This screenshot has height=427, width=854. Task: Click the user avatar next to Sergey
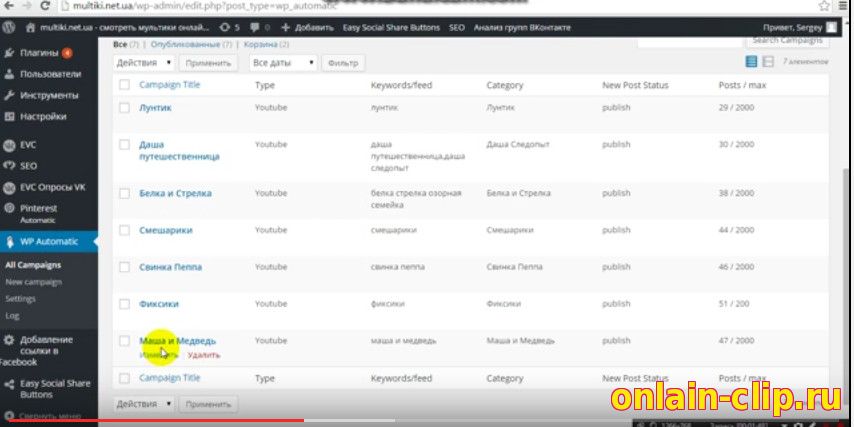pos(831,27)
